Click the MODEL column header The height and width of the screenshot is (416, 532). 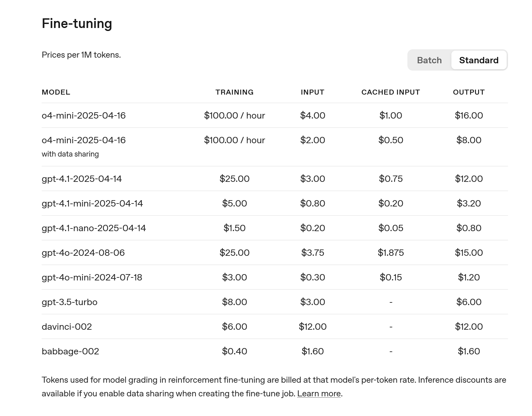[x=56, y=92]
